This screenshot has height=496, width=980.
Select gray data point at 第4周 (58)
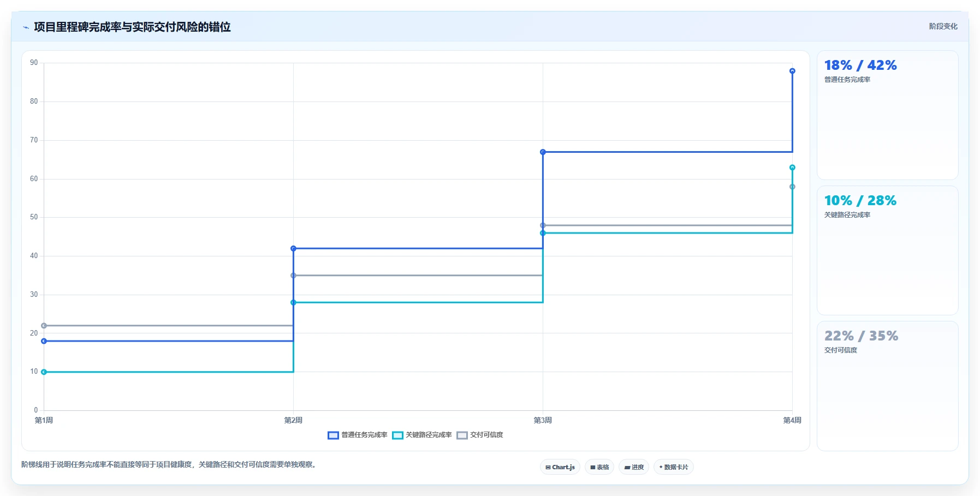(x=792, y=187)
